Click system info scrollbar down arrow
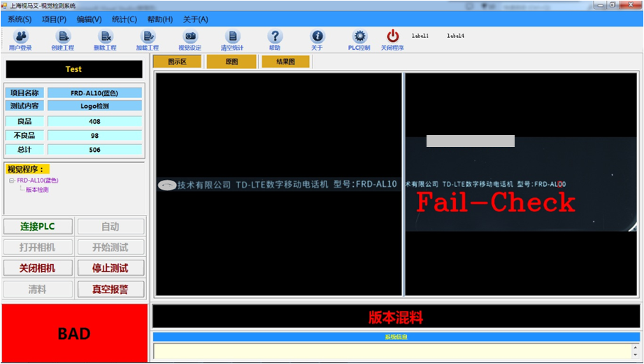Screen dimensions: 644x364 pyautogui.click(x=636, y=355)
